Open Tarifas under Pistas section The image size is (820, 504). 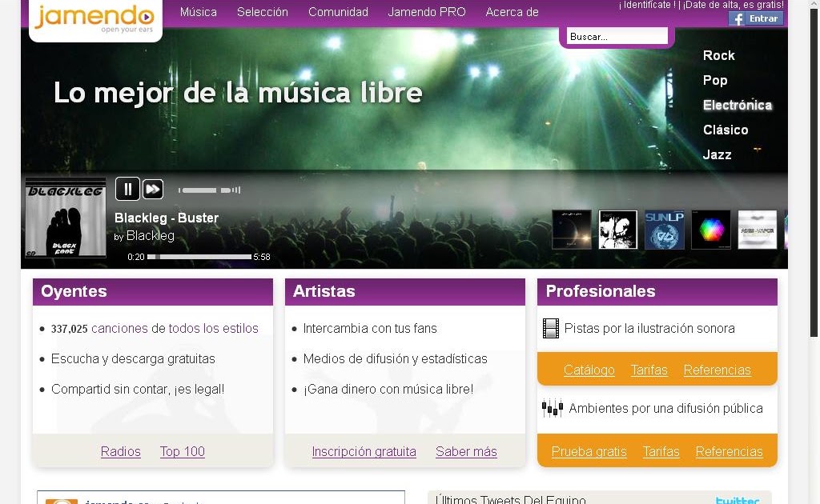[x=649, y=370]
